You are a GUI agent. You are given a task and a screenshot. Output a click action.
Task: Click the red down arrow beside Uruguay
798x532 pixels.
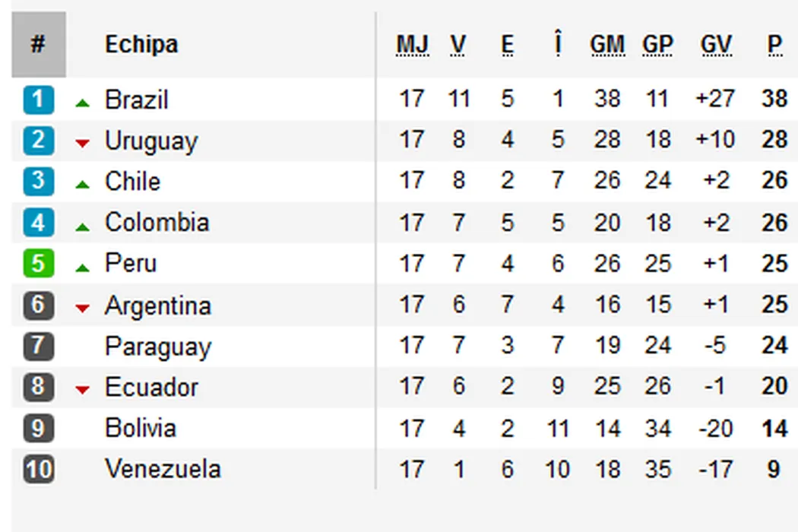pyautogui.click(x=83, y=143)
